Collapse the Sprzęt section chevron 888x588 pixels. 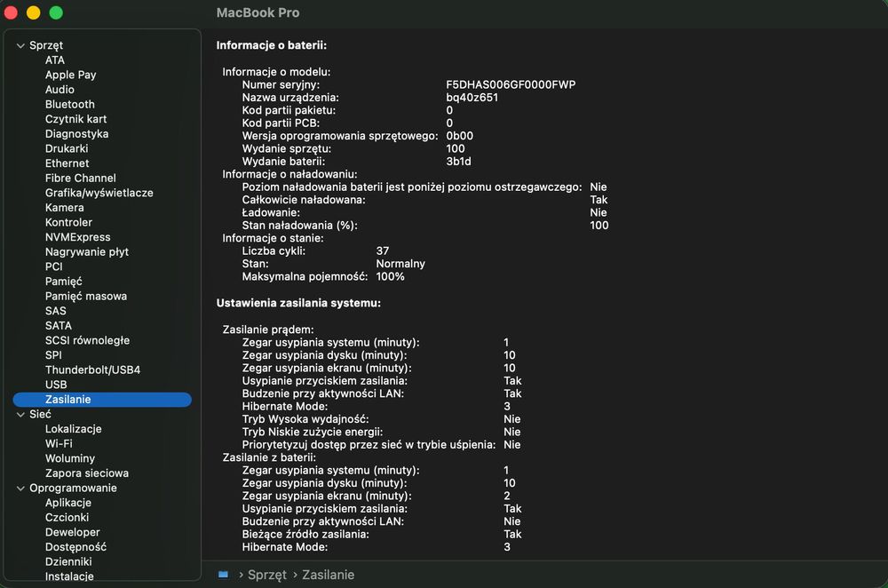[20, 45]
